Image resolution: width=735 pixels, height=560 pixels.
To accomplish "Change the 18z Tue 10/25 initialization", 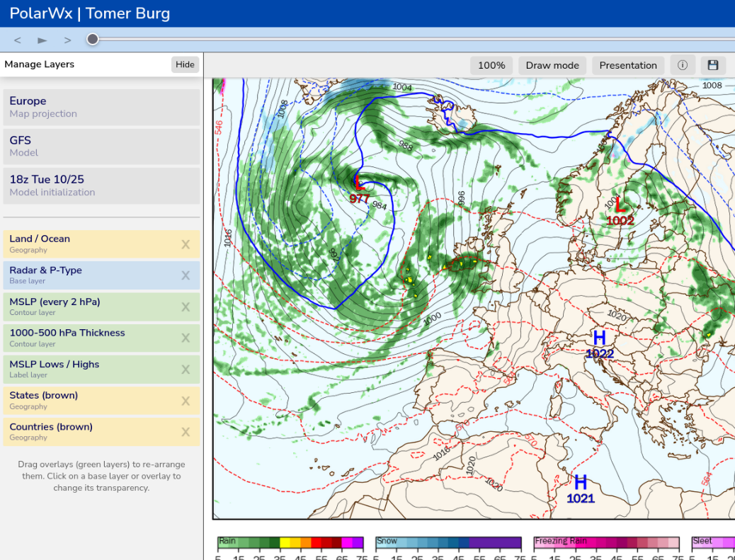I will pyautogui.click(x=101, y=185).
